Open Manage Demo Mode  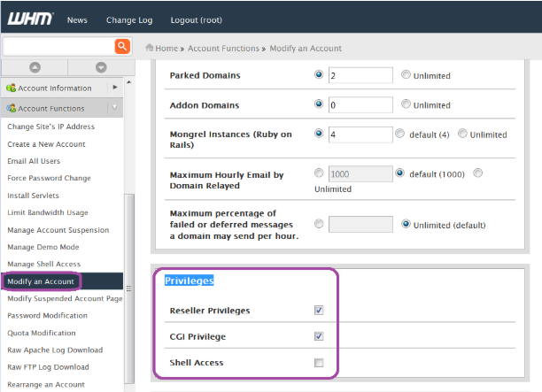click(43, 247)
